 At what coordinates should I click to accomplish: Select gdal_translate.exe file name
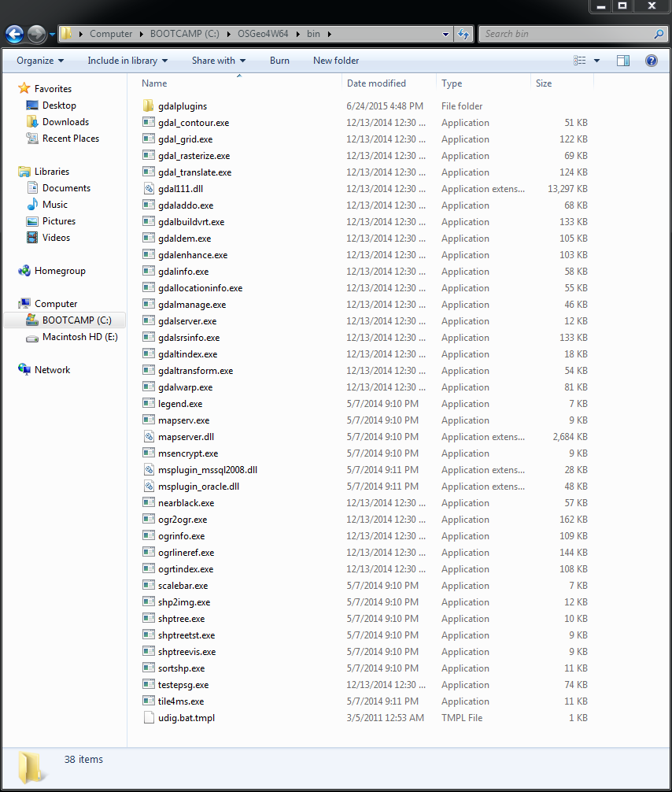pos(195,172)
